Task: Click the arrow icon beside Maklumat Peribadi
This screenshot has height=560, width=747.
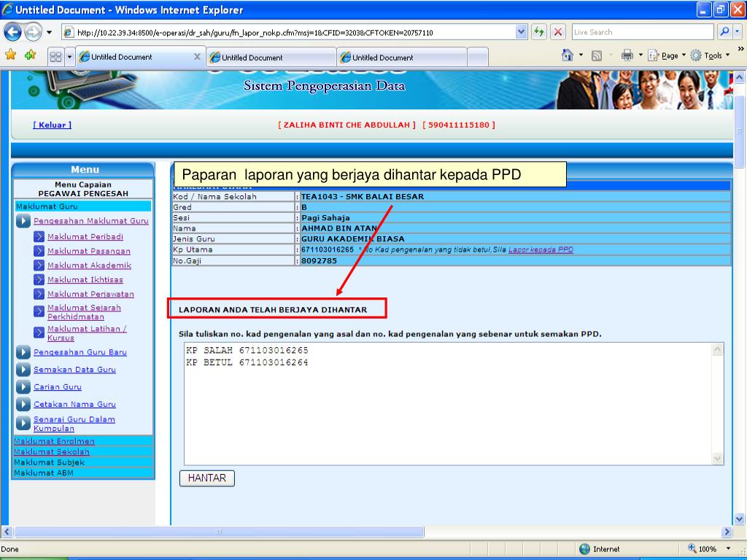Action: (39, 237)
